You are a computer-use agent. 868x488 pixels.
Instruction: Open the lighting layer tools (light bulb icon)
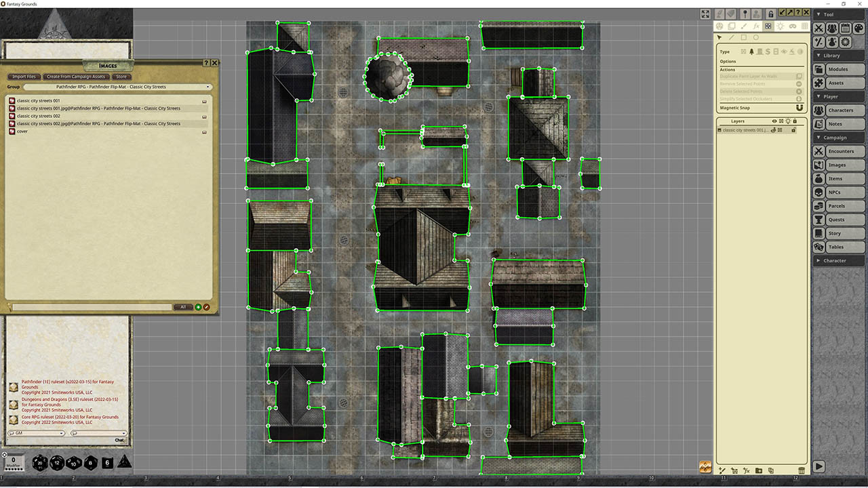[781, 26]
